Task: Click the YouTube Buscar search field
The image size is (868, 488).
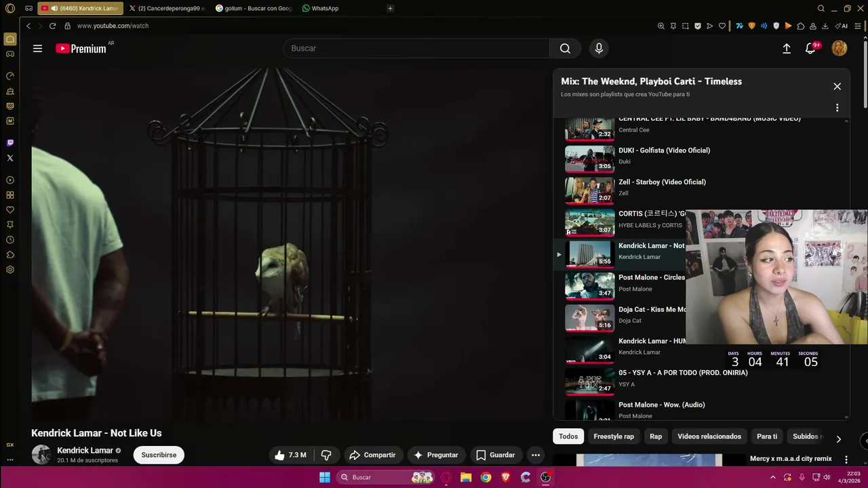Action: tap(416, 48)
